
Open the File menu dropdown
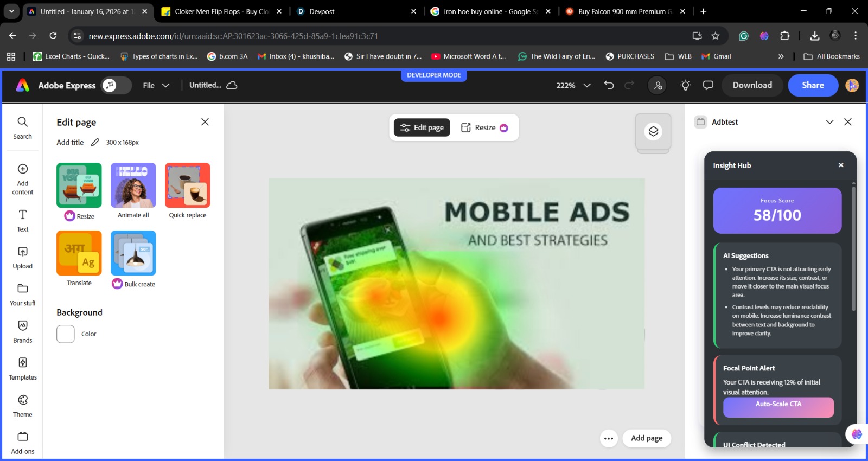click(x=156, y=85)
